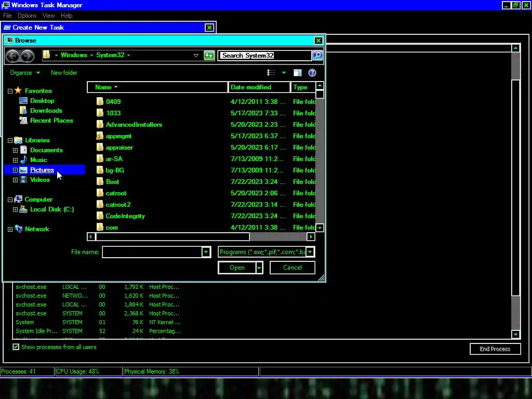Open help with the question mark icon
This screenshot has width=532, height=399.
point(312,73)
